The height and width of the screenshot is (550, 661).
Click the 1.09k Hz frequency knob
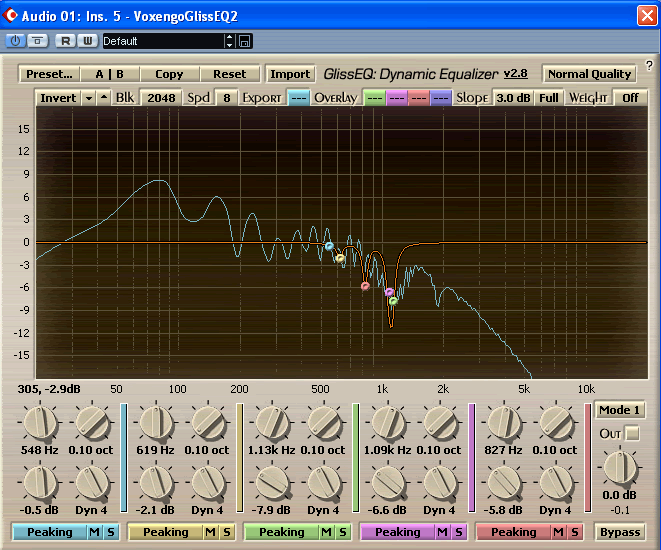point(388,423)
